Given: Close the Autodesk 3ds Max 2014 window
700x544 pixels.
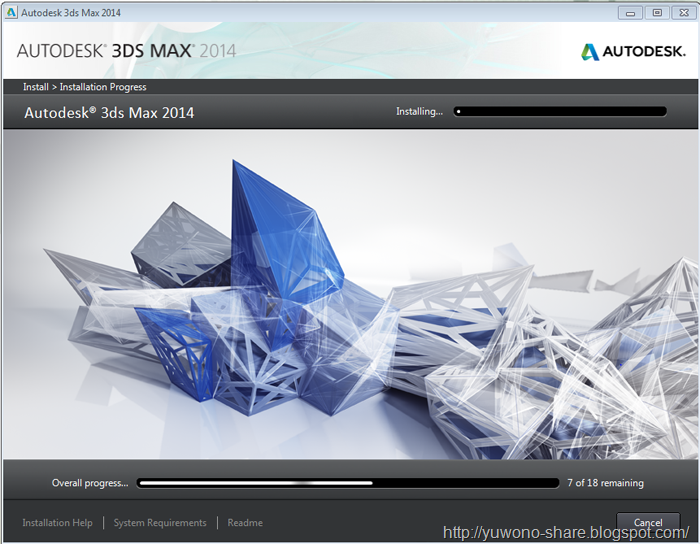Looking at the screenshot, I should pos(683,12).
